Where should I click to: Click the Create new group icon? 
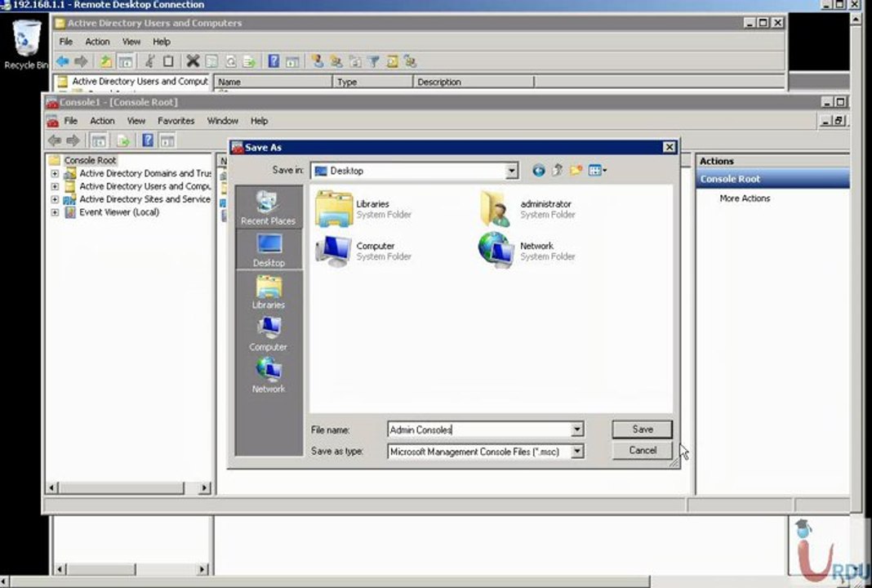click(x=336, y=61)
